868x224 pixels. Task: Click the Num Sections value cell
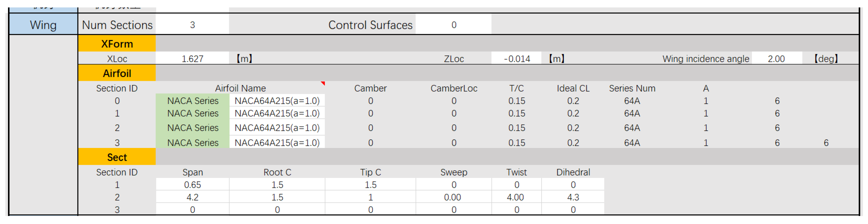click(x=192, y=25)
